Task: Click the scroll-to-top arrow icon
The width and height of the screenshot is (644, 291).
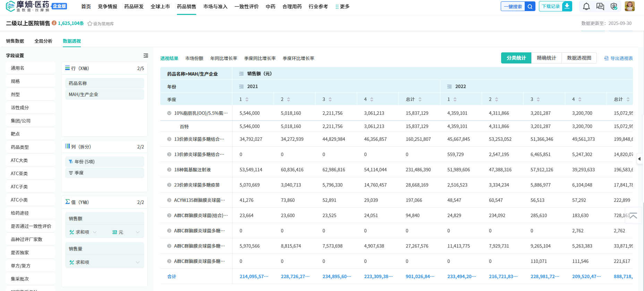Action: (633, 216)
